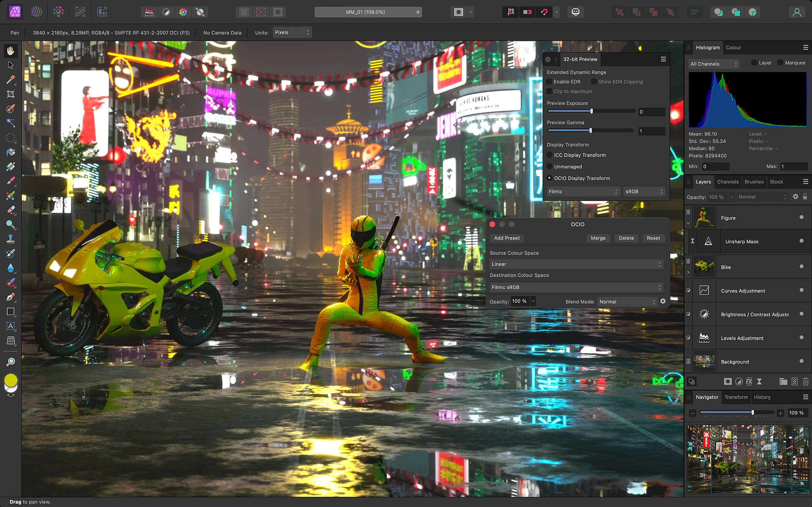Enable Show EDR Clipping
This screenshot has height=507, width=812.
pos(594,81)
